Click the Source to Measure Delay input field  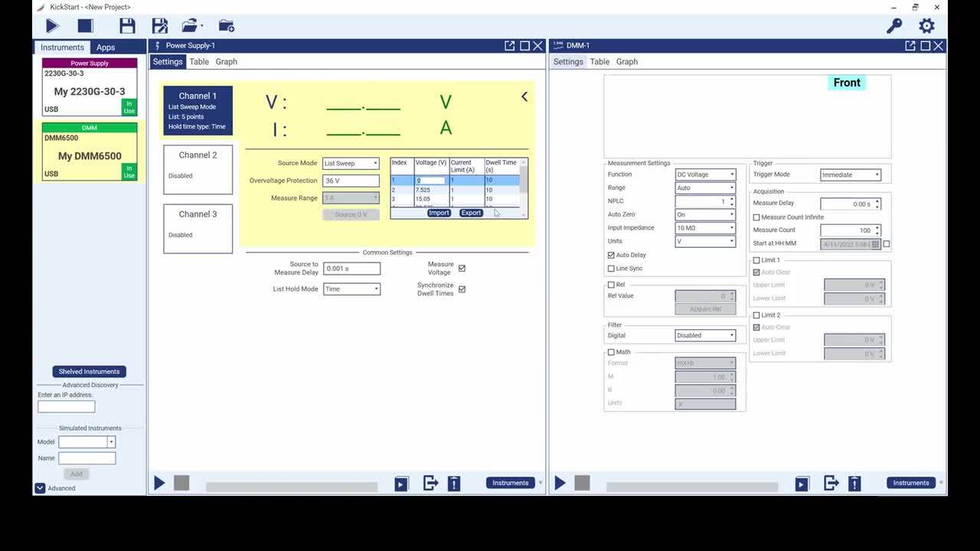click(x=351, y=268)
